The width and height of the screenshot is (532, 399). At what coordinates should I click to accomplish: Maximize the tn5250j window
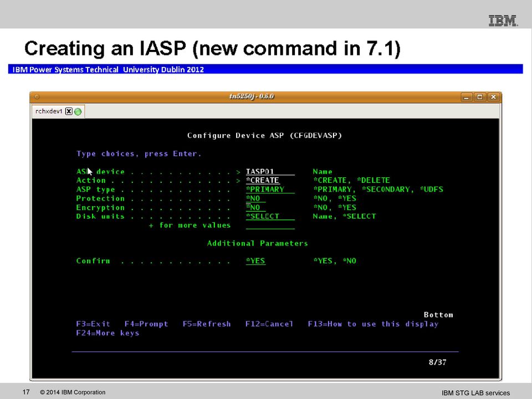tap(480, 97)
